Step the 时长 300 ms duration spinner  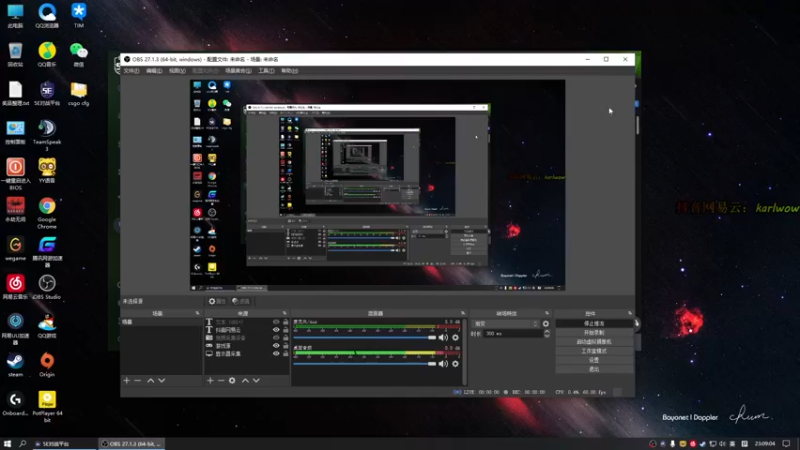point(546,334)
